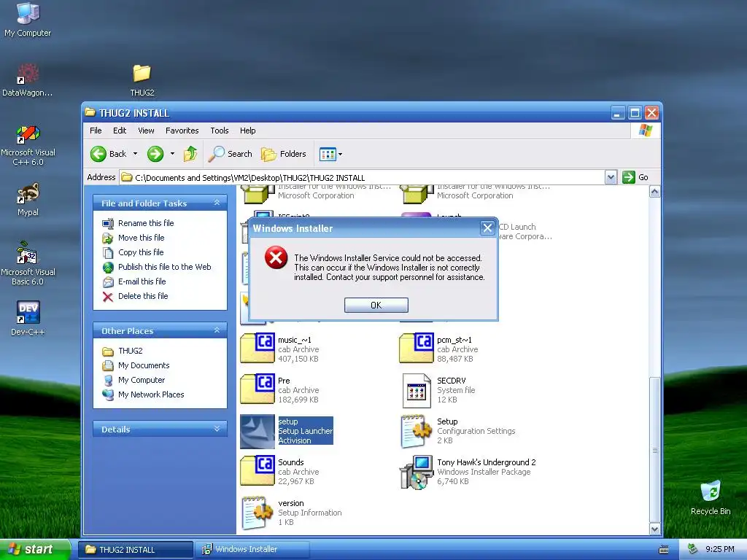Go up one folder level
Viewport: 747px width, 560px height.
[190, 154]
